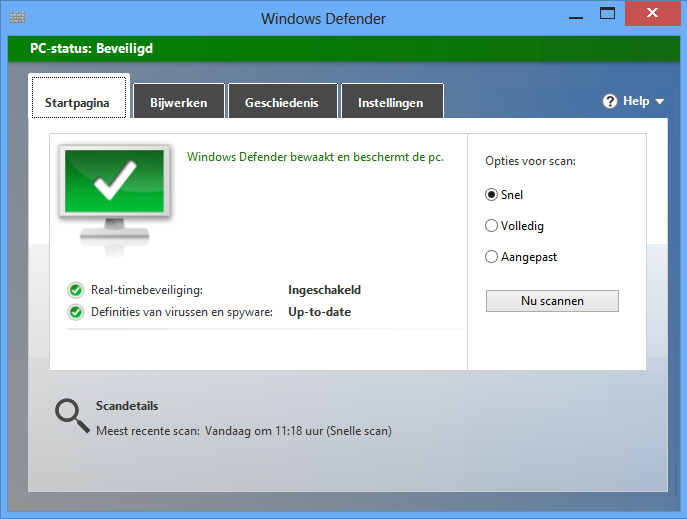
Task: Expand the Help dropdown arrow
Action: coord(659,102)
